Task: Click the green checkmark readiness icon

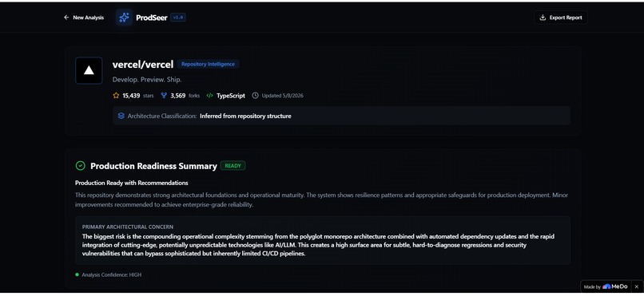Action: pos(81,166)
